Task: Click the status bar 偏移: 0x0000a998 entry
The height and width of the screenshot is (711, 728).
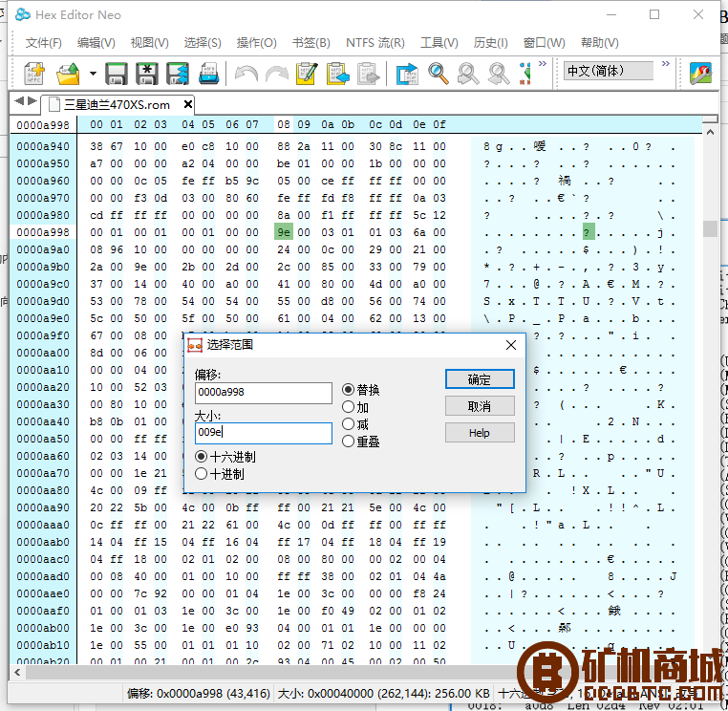Action: click(x=199, y=694)
